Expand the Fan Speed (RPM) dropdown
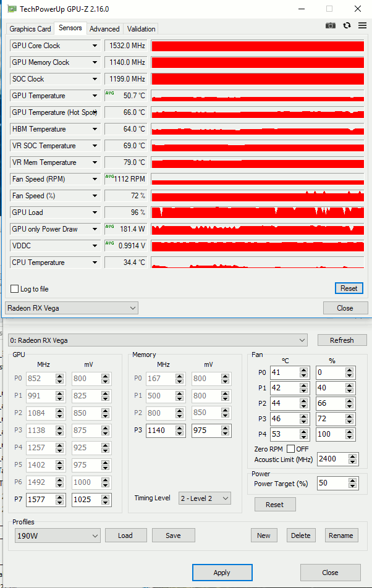The image size is (372, 588). [x=95, y=179]
